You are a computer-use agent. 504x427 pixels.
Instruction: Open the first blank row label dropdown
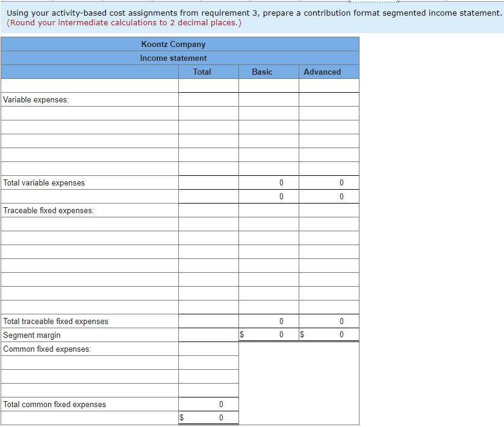89,85
